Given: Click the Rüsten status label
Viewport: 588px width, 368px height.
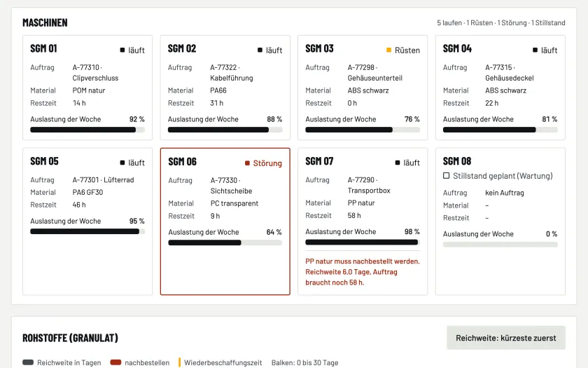Looking at the screenshot, I should pyautogui.click(x=407, y=50).
